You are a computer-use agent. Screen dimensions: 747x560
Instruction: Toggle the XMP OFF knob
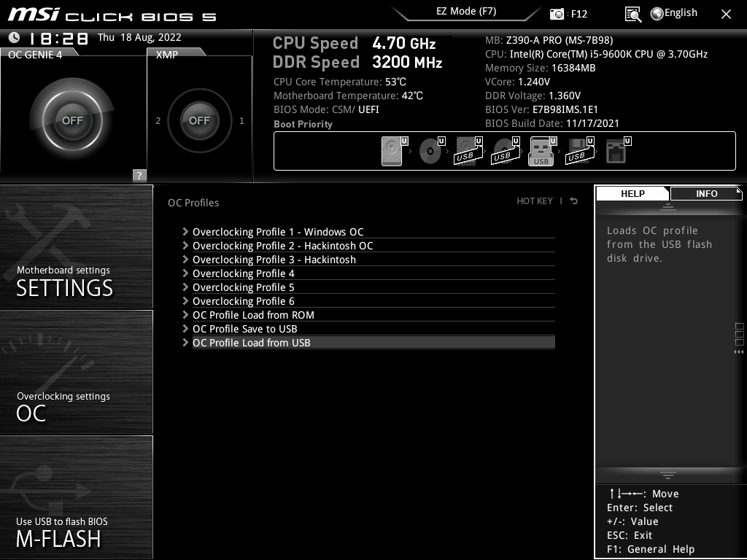coord(199,120)
